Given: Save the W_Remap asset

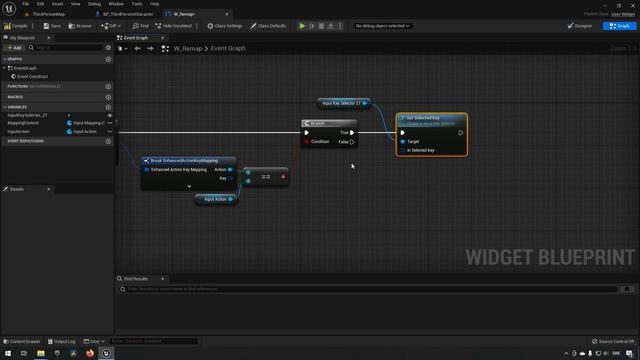Looking at the screenshot, I should click(52, 26).
